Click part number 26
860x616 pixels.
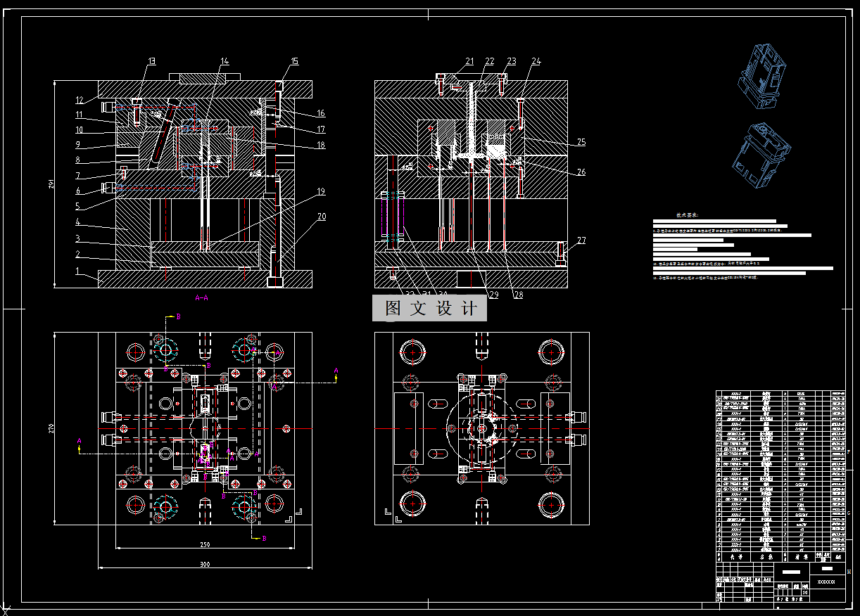(x=581, y=172)
